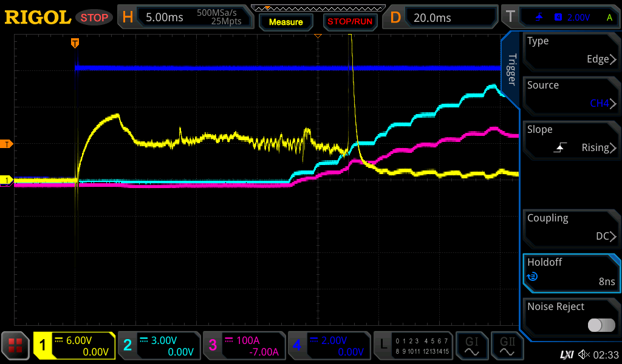Open the function navigation grid icon
This screenshot has width=622, height=364.
coord(16,346)
